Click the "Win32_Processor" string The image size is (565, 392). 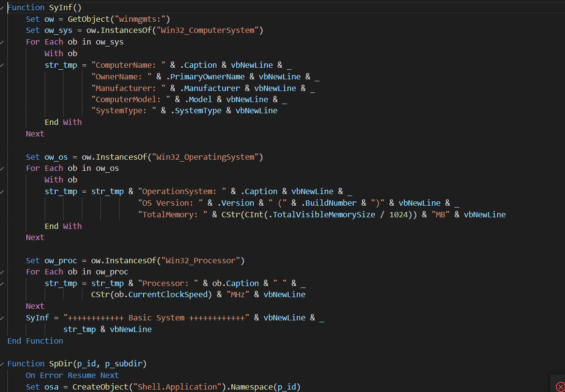(x=200, y=260)
